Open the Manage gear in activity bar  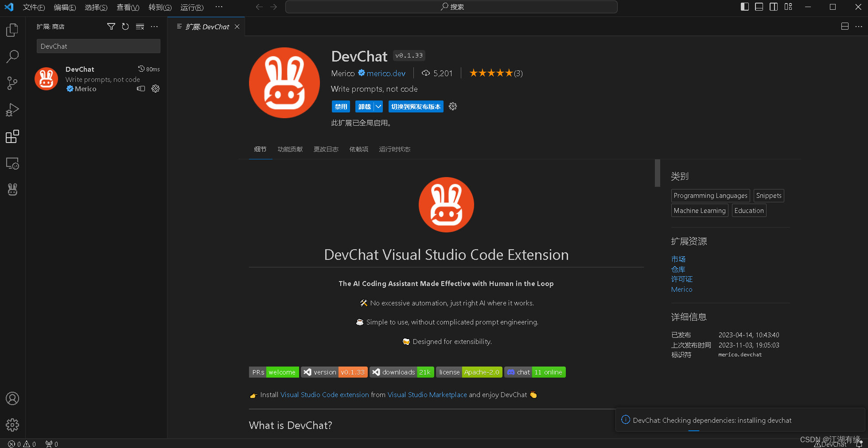[12, 425]
